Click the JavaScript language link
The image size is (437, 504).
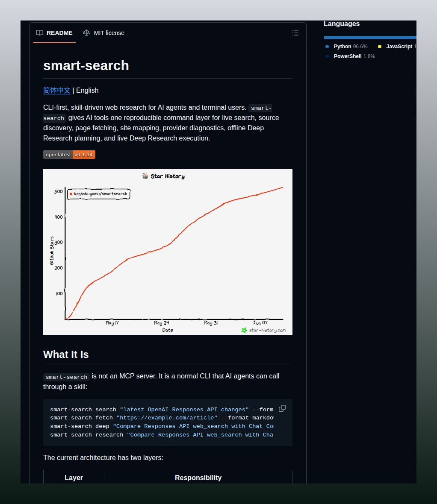(397, 47)
